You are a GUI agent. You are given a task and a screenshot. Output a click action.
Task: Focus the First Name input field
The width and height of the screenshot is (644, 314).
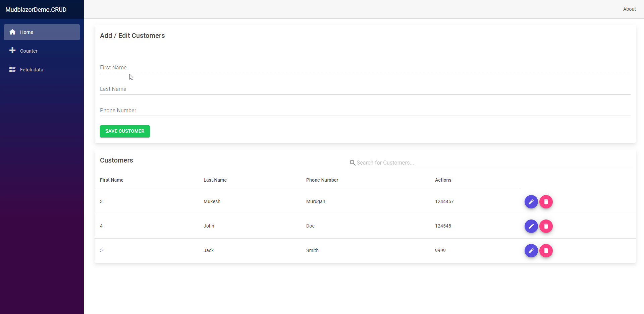pos(235,69)
